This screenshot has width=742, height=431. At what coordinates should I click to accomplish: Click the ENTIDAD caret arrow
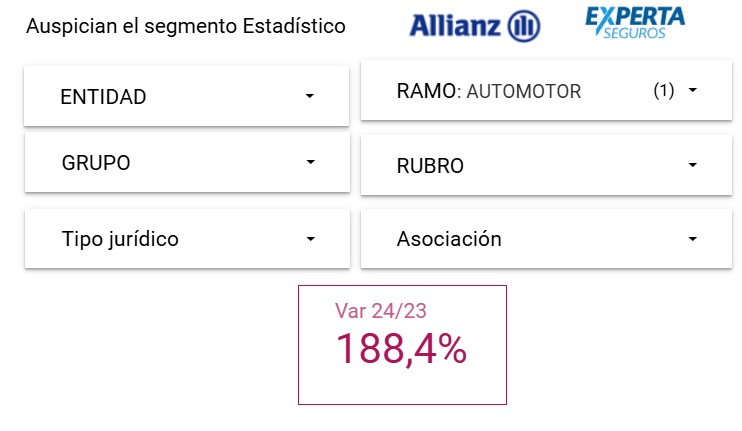(x=310, y=96)
